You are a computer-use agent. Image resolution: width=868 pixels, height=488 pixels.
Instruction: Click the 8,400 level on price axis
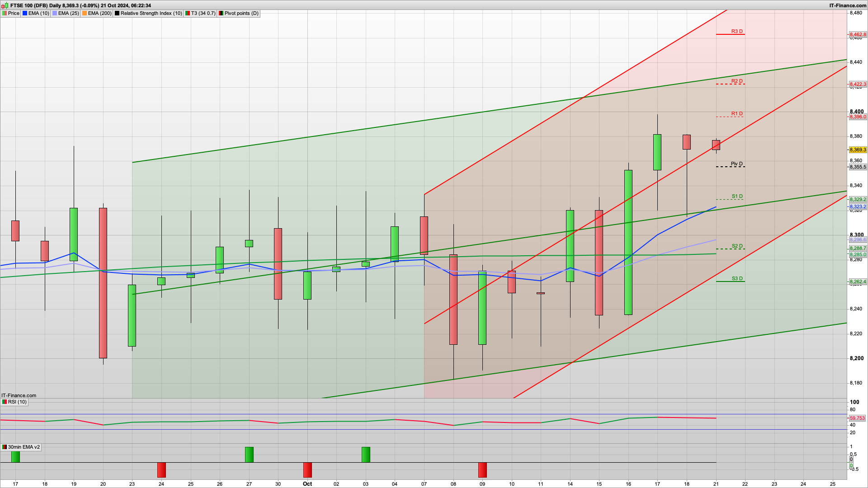coord(857,112)
